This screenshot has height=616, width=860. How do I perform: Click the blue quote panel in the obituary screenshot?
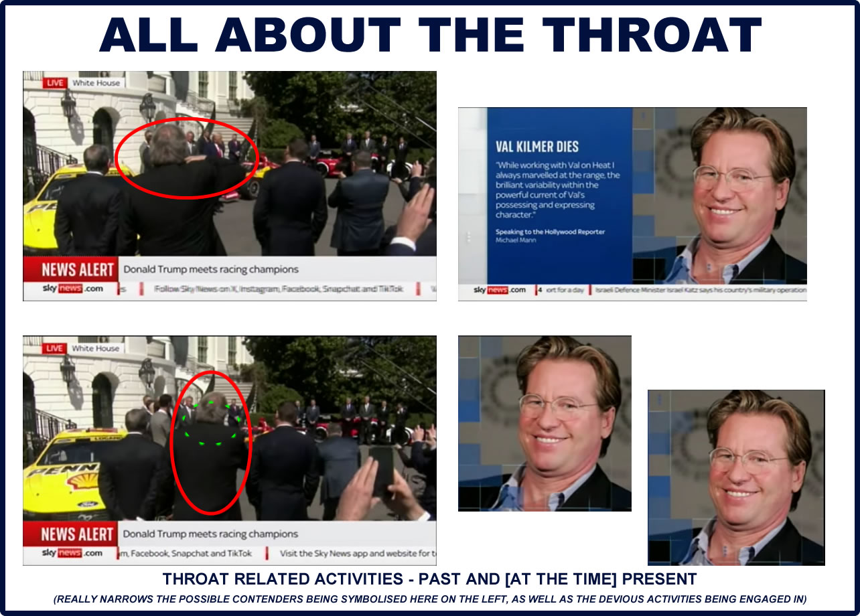(559, 194)
